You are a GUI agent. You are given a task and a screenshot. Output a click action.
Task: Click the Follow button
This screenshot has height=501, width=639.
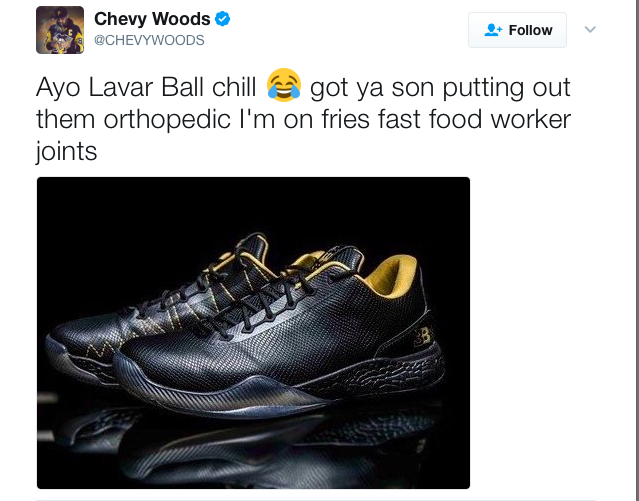pos(517,30)
